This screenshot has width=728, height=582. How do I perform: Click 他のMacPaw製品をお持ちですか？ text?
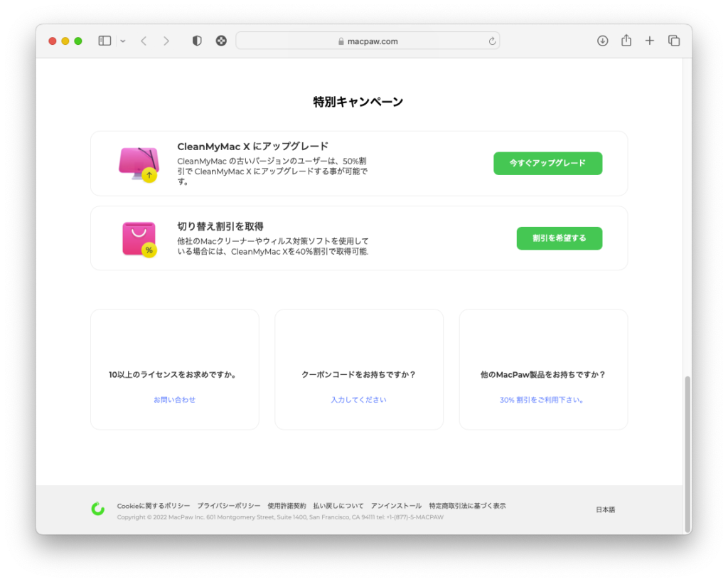pos(543,374)
